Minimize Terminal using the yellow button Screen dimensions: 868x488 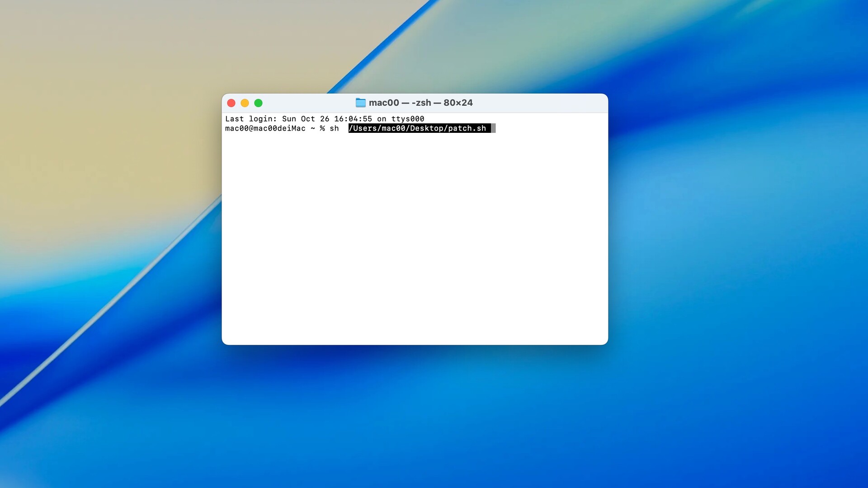click(245, 103)
